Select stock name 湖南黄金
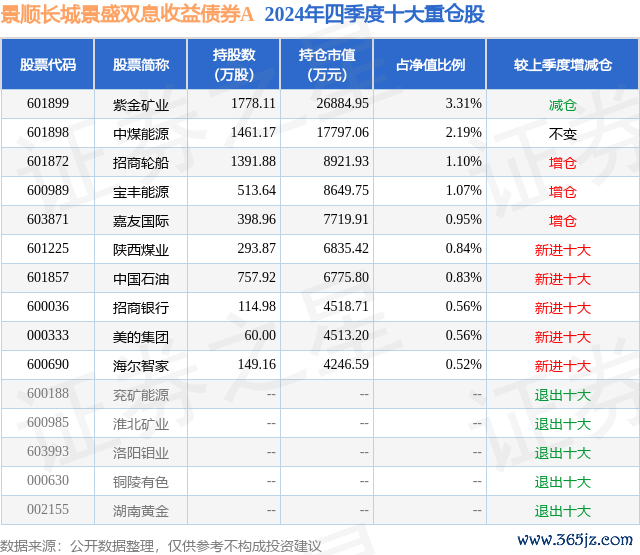 point(141,511)
